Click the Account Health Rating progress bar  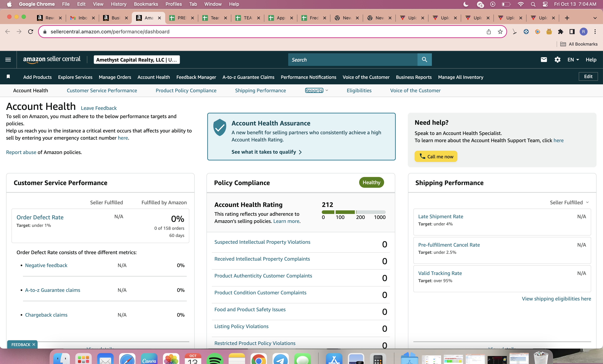pyautogui.click(x=354, y=212)
